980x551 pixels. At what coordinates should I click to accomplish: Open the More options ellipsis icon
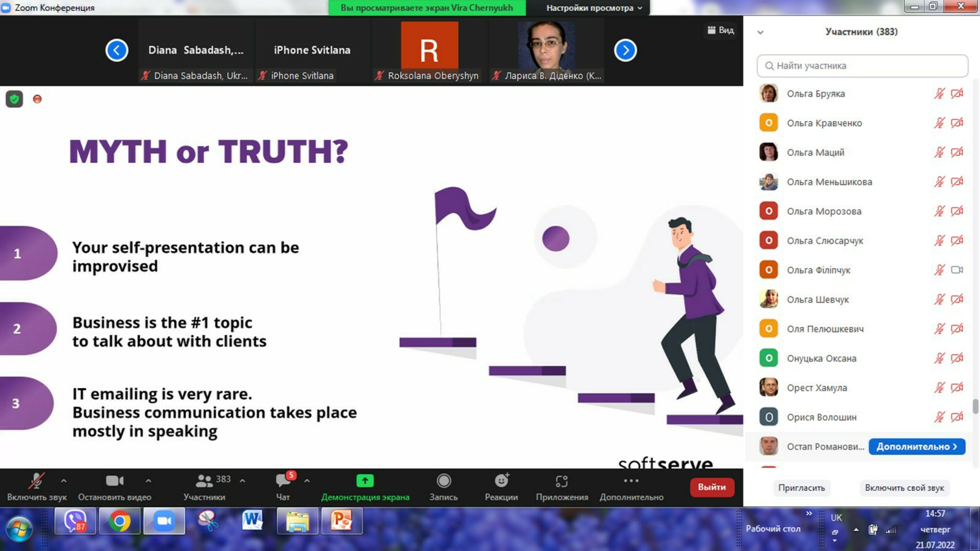pyautogui.click(x=631, y=481)
